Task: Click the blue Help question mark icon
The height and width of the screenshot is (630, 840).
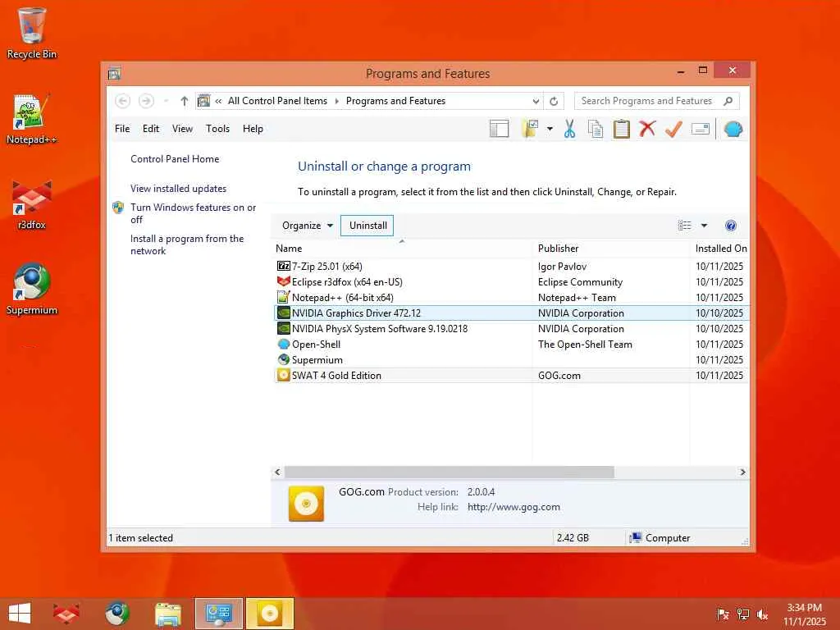Action: coord(730,226)
